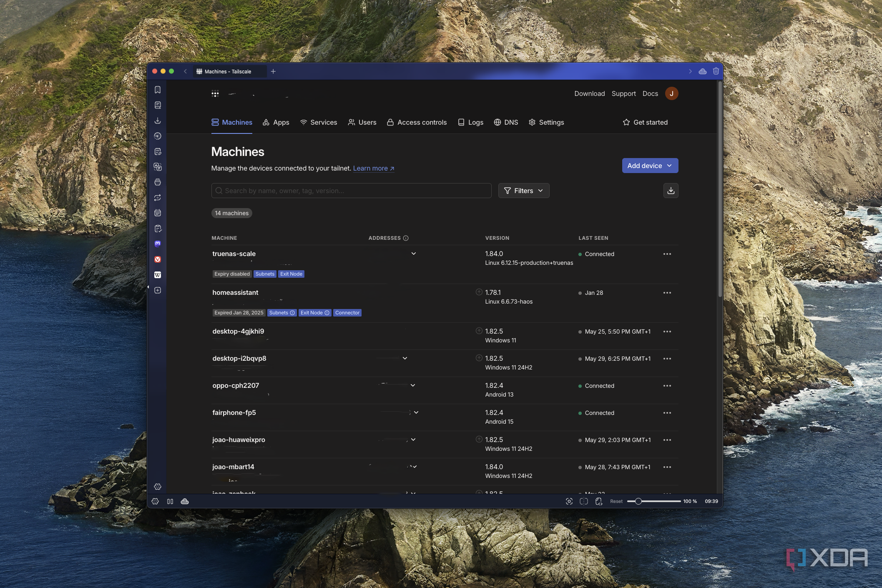This screenshot has width=882, height=588.
Task: Open the more menu for truenas-scale
Action: pos(667,254)
